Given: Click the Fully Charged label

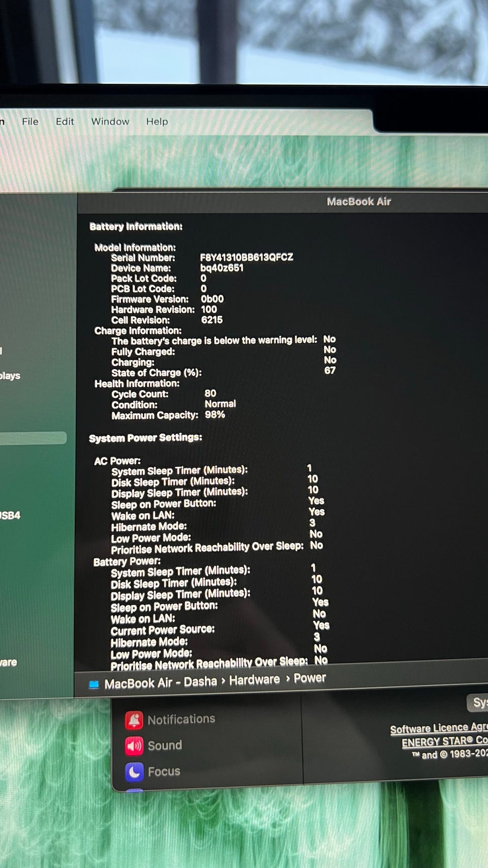Looking at the screenshot, I should (143, 352).
